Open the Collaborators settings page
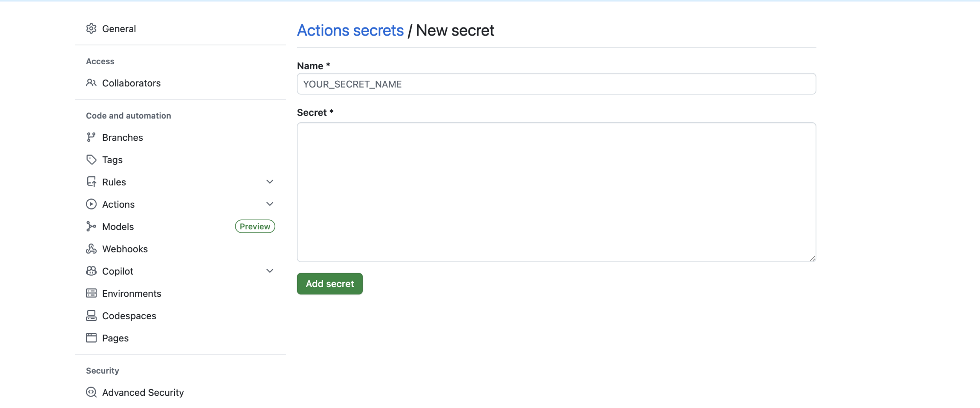The image size is (980, 408). point(131,83)
